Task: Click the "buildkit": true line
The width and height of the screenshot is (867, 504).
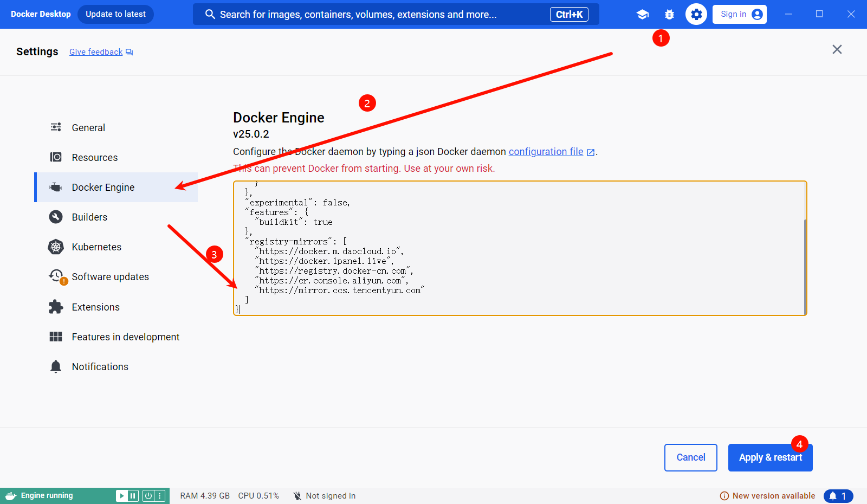Action: click(294, 222)
